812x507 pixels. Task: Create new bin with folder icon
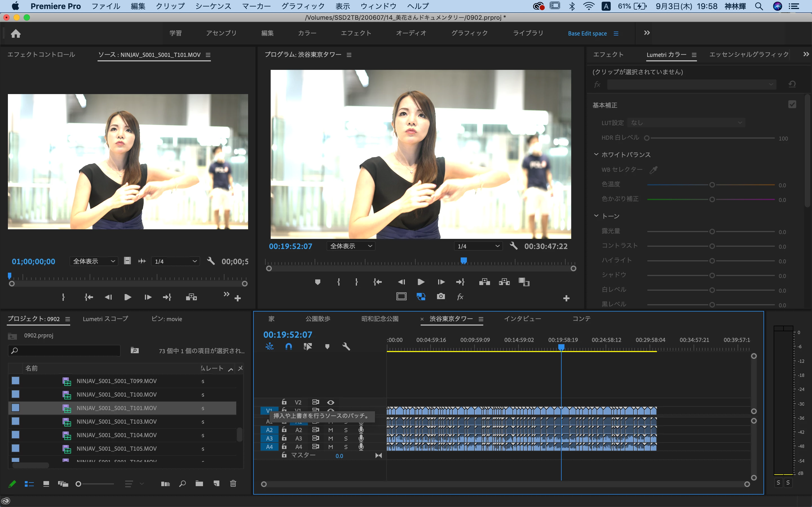click(x=199, y=484)
